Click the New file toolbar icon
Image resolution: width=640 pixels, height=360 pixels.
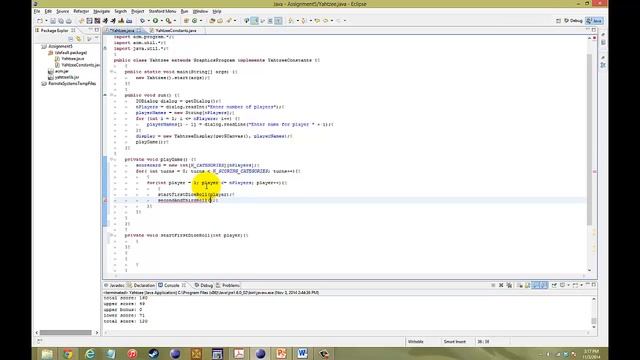point(40,20)
